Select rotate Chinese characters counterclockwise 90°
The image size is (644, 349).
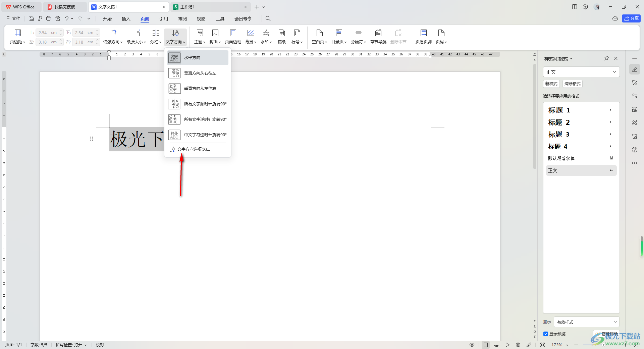pos(198,135)
